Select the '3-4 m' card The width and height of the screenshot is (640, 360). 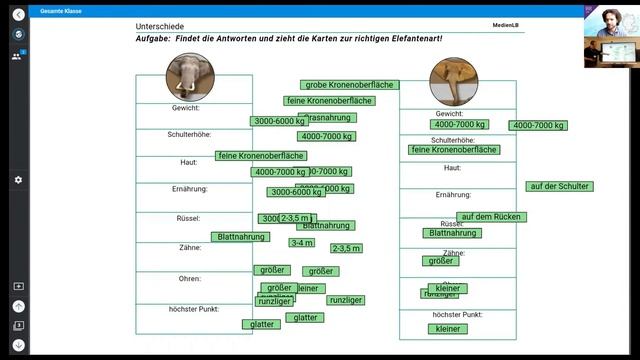pos(302,243)
